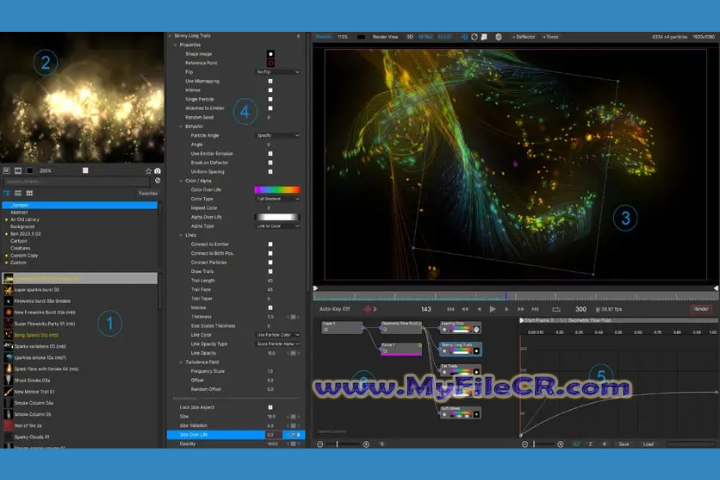Toggle the 3D option in stage toolbar
Image resolution: width=720 pixels, height=480 pixels.
(410, 37)
